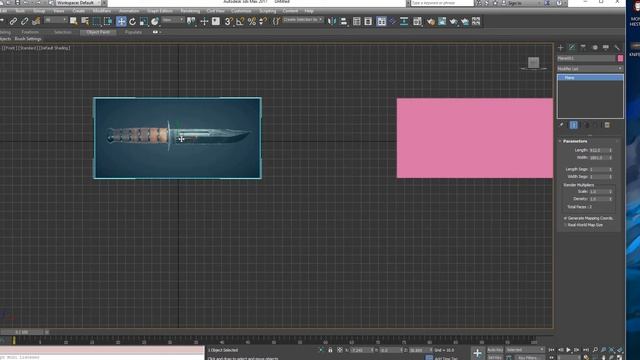
Task: Open the Help menu
Action: point(309,11)
